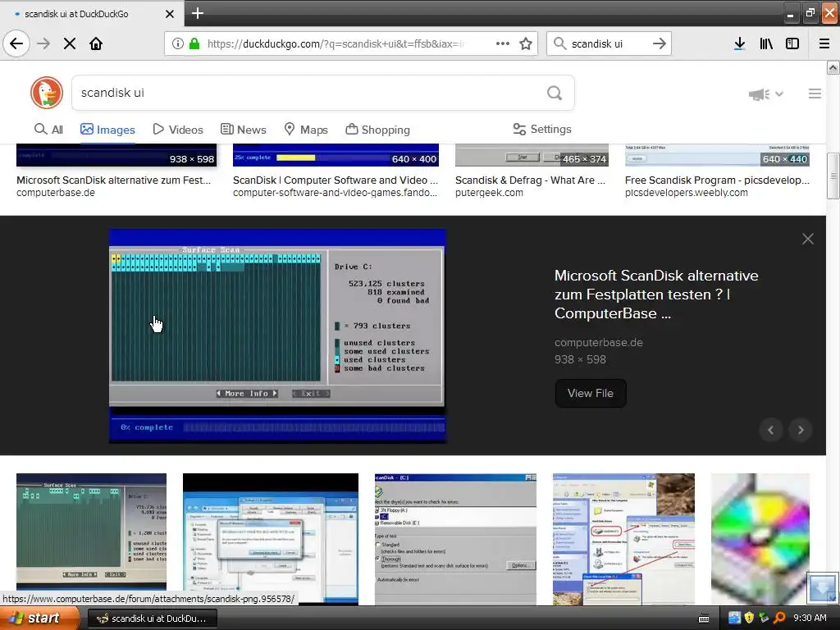Open the small Surface Scan thumbnail
Screen dimensions: 840x630
tap(91, 532)
